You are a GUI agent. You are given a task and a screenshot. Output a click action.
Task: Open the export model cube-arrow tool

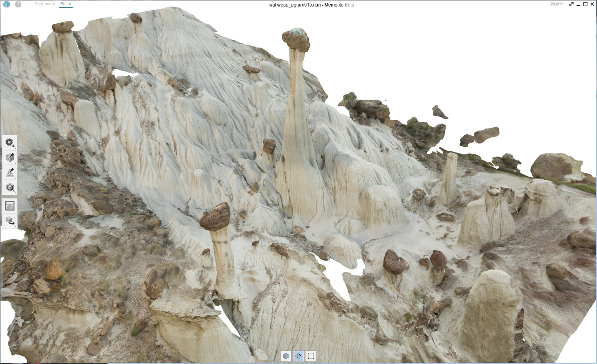(10, 220)
